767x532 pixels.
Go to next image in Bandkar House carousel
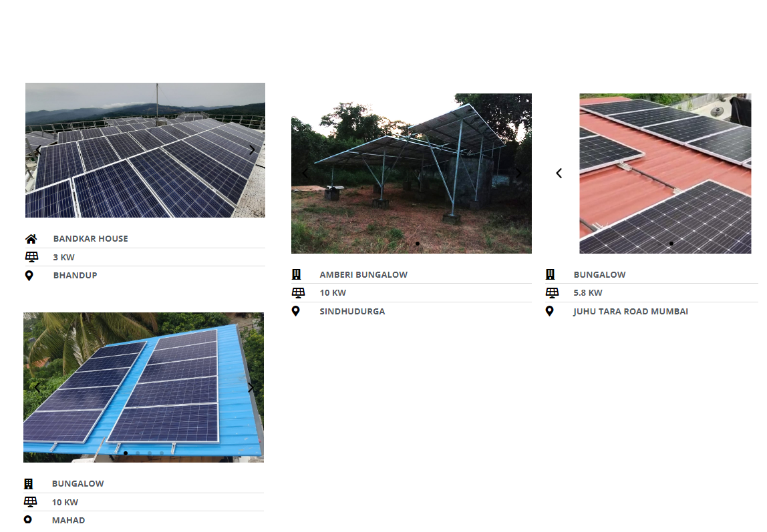point(252,150)
